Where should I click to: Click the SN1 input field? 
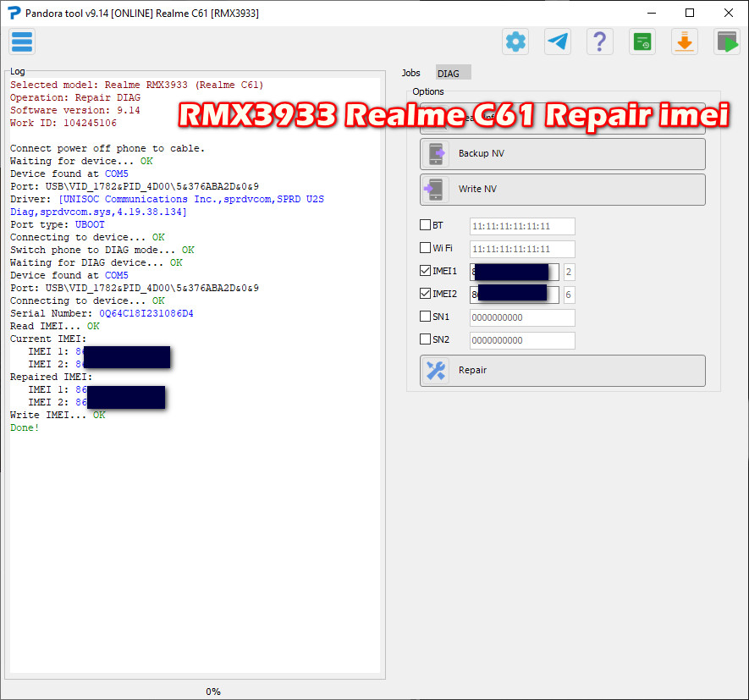click(522, 317)
